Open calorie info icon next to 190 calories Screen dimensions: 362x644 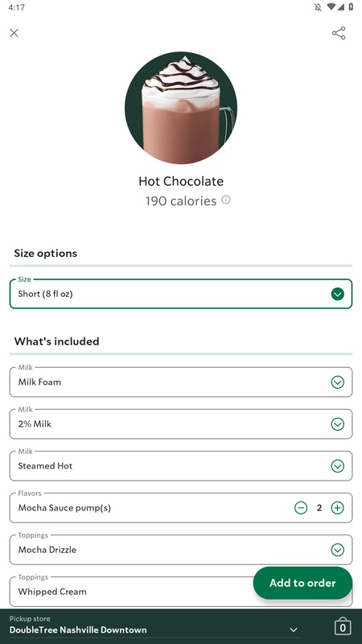[226, 200]
